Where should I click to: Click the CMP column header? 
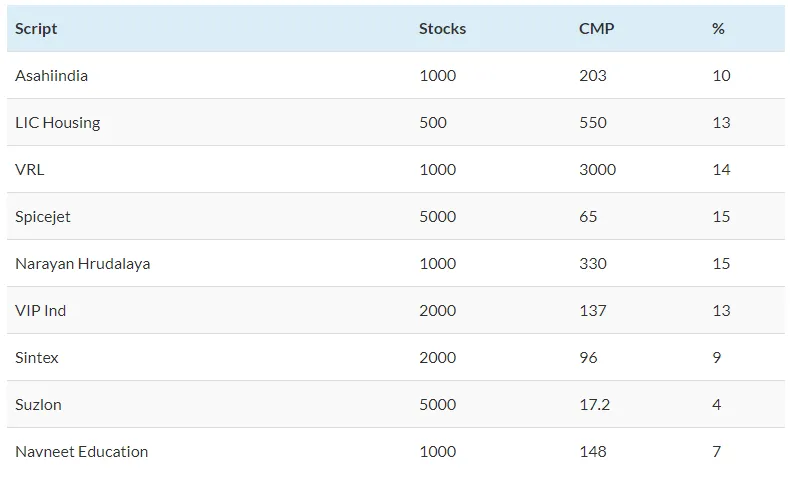tap(596, 29)
